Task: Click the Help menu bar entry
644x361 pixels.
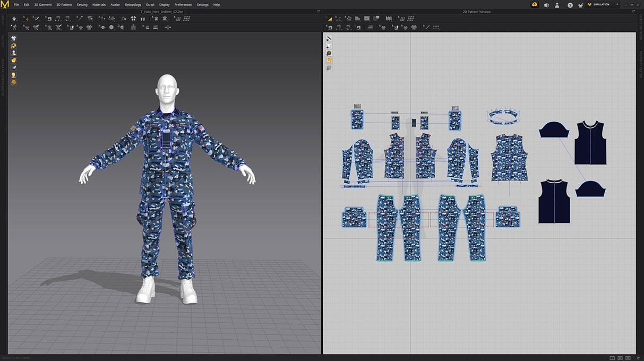Action: [216, 4]
